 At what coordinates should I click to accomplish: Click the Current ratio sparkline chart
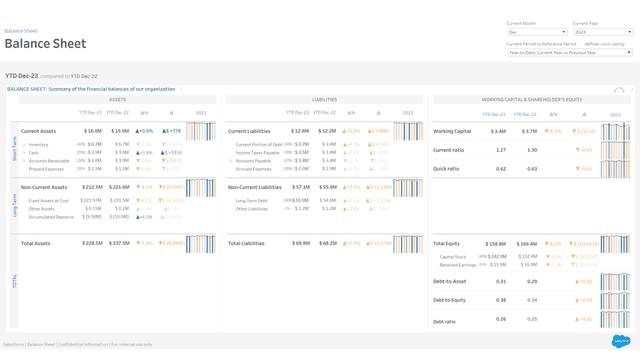pos(616,150)
